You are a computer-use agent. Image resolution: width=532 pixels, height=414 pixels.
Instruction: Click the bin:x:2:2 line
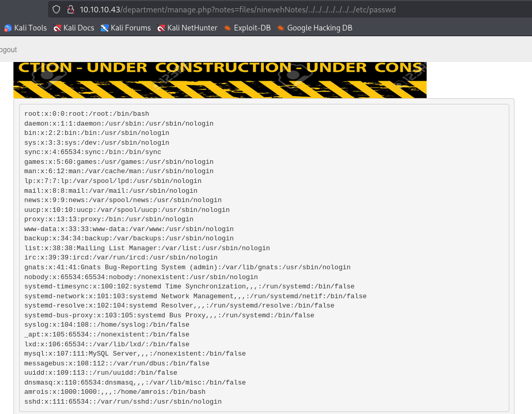[97, 133]
